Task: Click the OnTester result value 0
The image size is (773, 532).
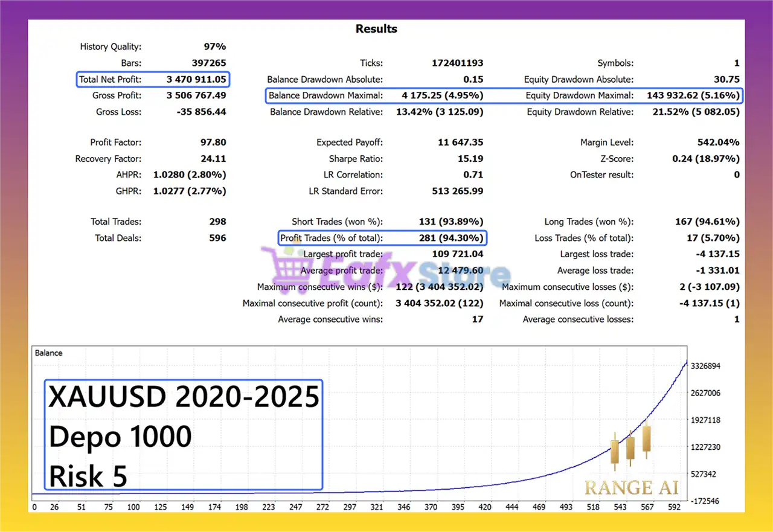Action: click(x=737, y=175)
